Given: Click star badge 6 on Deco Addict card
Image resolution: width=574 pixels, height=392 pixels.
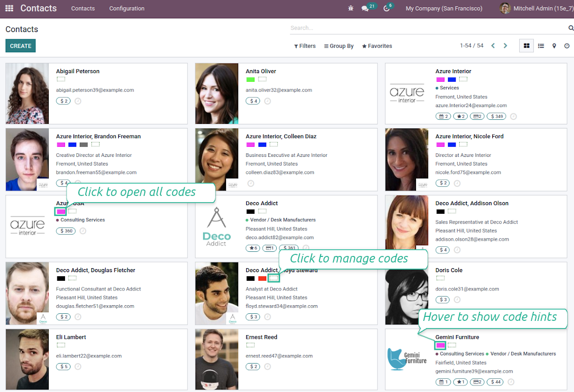Looking at the screenshot, I should [x=253, y=248].
